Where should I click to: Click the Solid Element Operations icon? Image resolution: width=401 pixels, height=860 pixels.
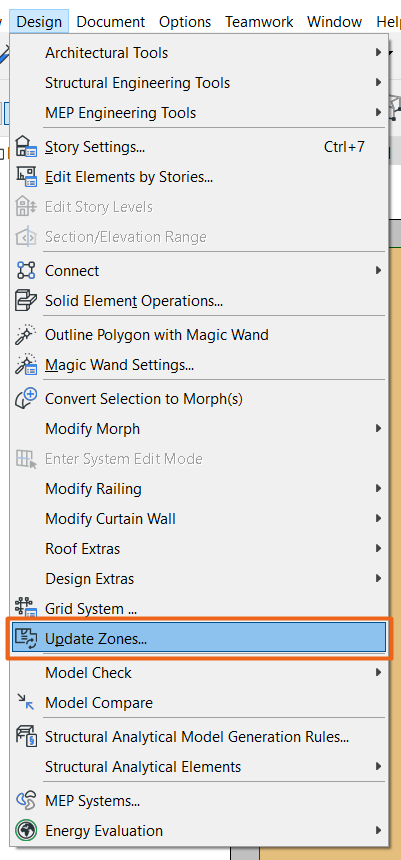point(26,301)
